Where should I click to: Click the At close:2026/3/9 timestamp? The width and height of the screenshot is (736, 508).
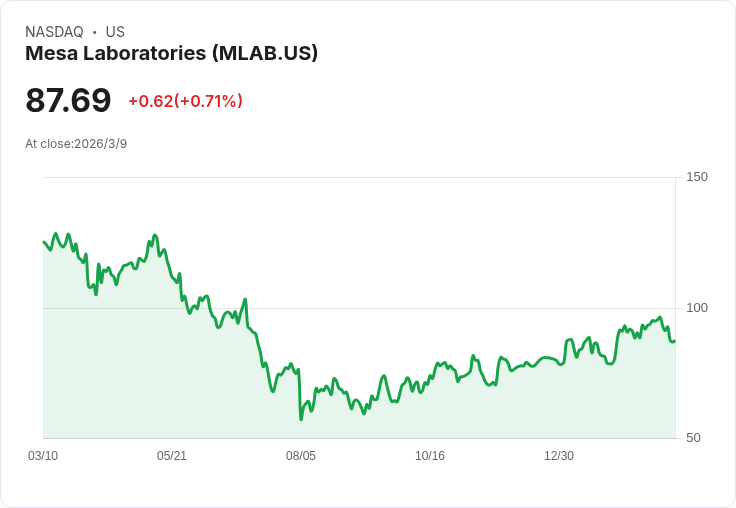76,144
